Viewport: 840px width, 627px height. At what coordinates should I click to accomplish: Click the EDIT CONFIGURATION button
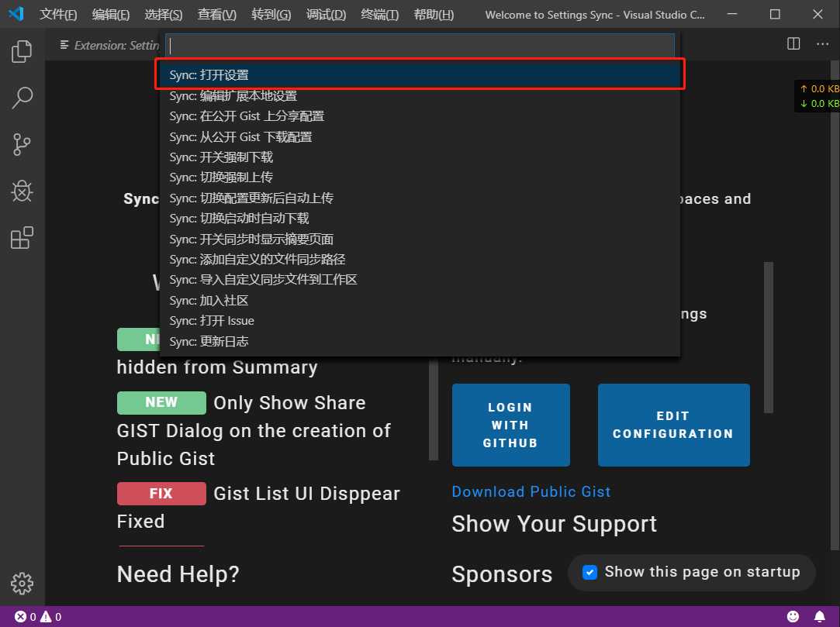pos(673,425)
